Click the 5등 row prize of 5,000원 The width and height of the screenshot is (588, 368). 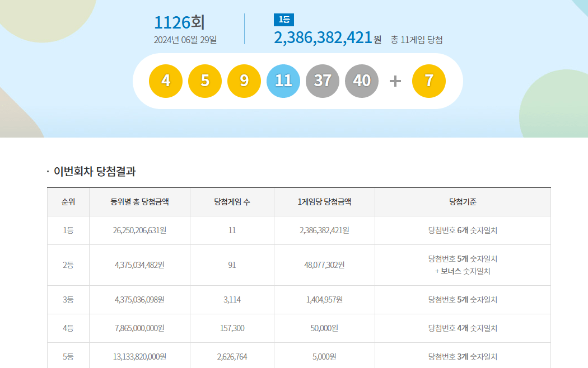(x=323, y=356)
